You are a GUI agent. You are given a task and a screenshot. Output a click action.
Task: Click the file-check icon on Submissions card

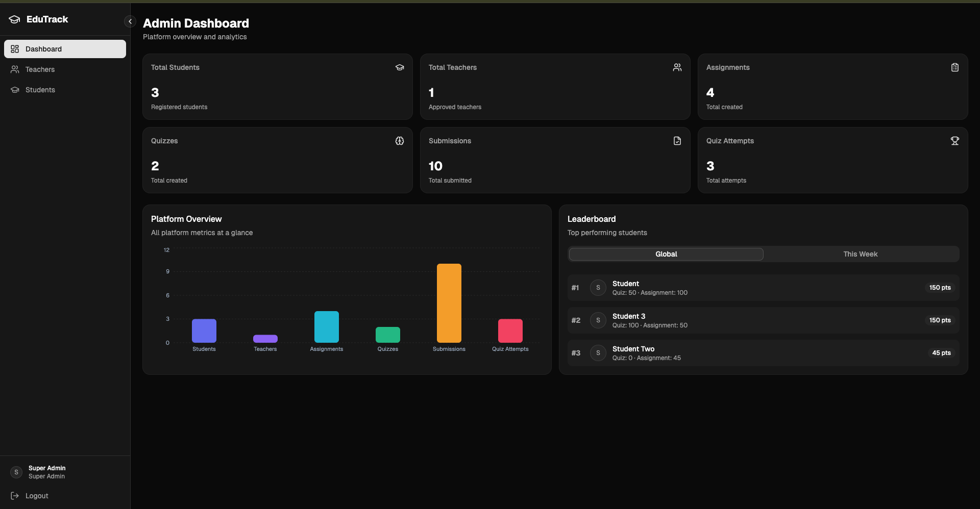(x=677, y=141)
